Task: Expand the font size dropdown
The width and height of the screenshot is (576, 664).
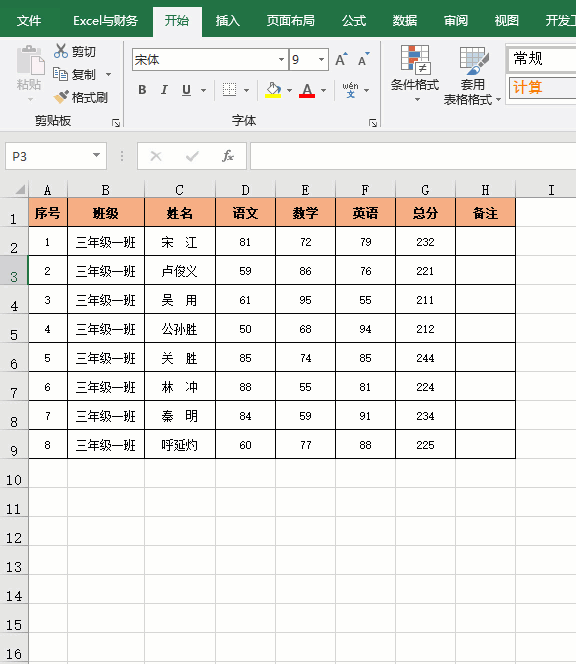Action: click(321, 60)
